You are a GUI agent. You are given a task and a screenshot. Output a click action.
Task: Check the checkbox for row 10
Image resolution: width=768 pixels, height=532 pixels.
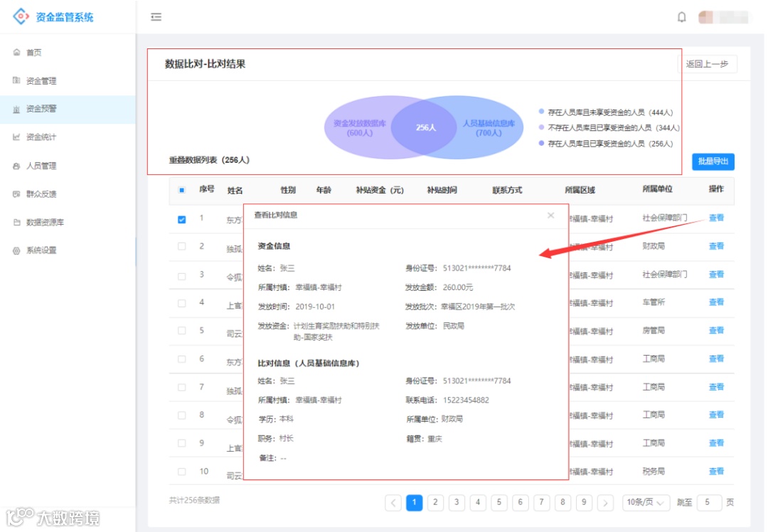[182, 472]
